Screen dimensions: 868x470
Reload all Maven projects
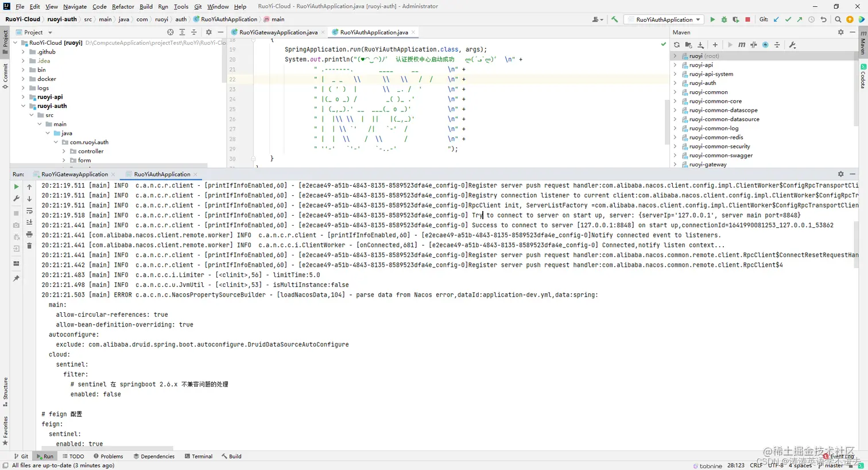pyautogui.click(x=677, y=45)
